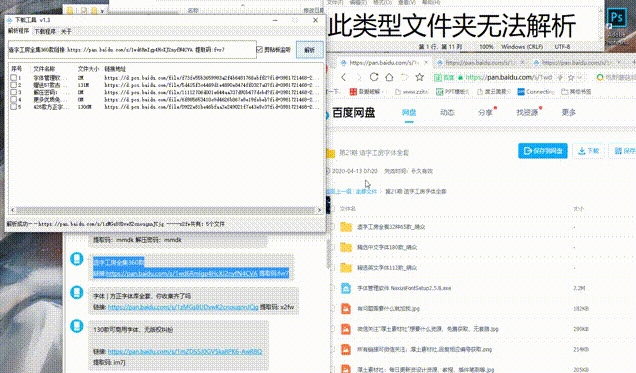Reload the Baidu pan page
Viewport: 636px width, 373px height.
pyautogui.click(x=374, y=77)
